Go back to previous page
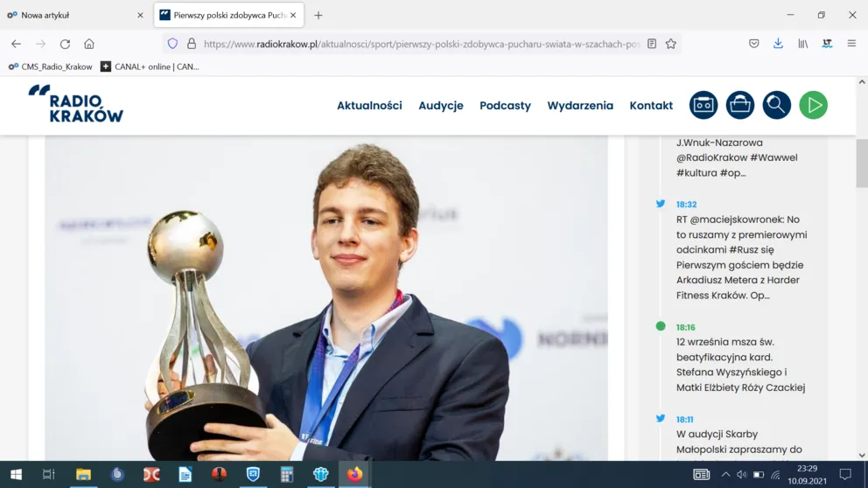 click(x=16, y=44)
